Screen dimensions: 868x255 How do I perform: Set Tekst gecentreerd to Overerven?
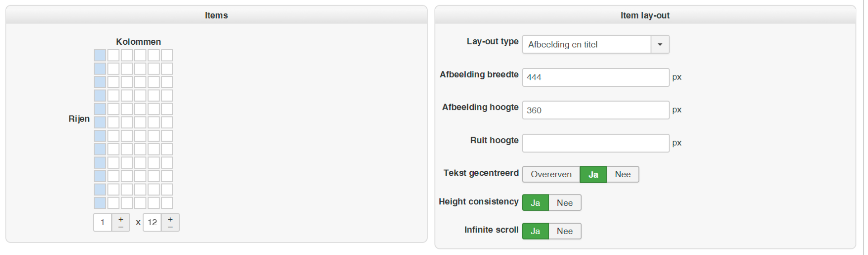coord(551,175)
